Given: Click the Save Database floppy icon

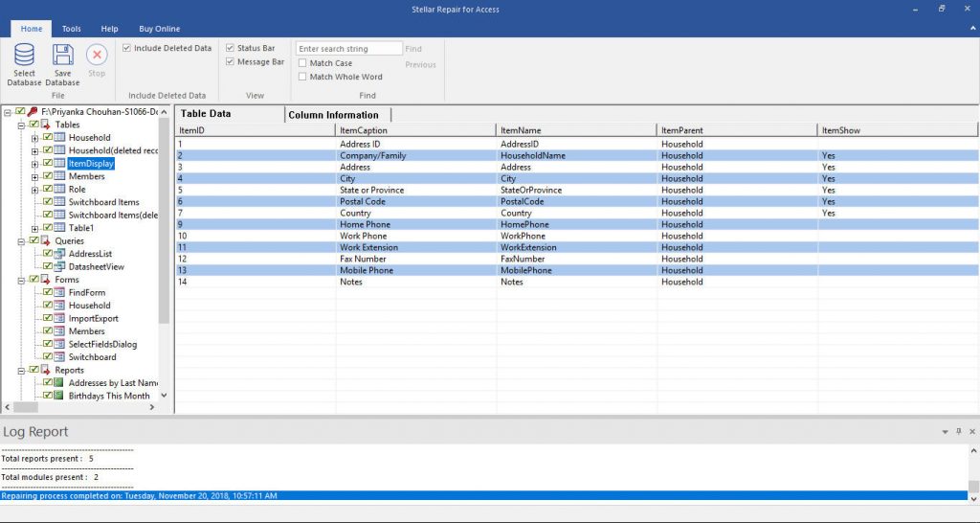Looking at the screenshot, I should 62,55.
